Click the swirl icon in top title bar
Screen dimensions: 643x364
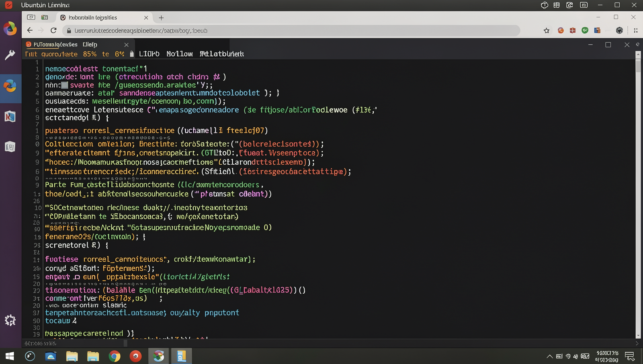(569, 5)
